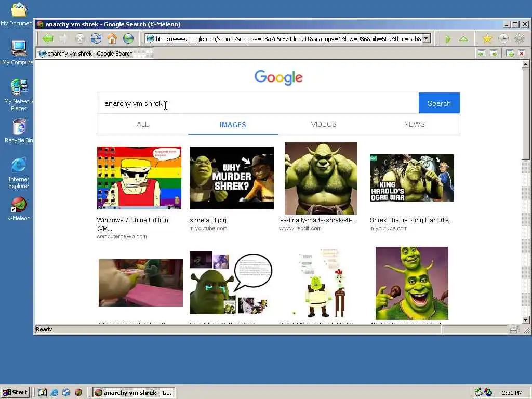Click the blue Search button
The image size is (532, 399).
pyautogui.click(x=439, y=103)
